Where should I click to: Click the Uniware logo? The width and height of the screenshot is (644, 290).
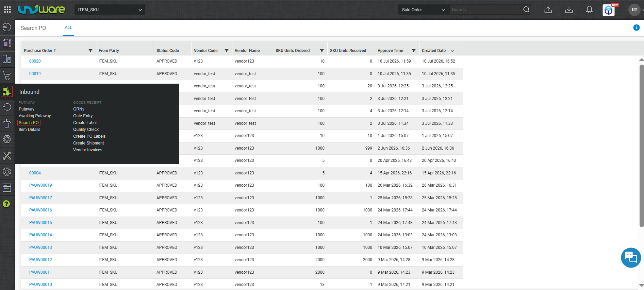coord(41,10)
